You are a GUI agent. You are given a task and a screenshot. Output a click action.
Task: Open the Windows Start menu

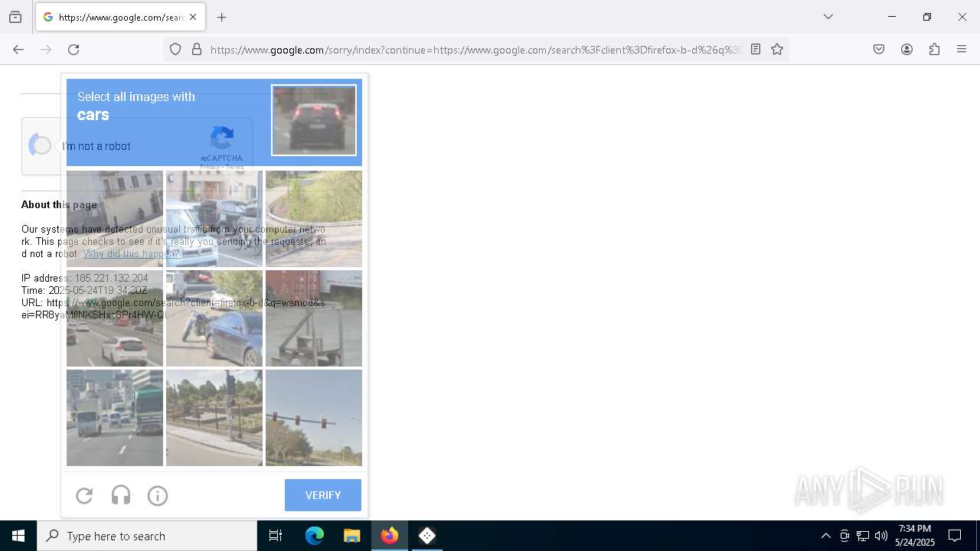[x=18, y=536]
